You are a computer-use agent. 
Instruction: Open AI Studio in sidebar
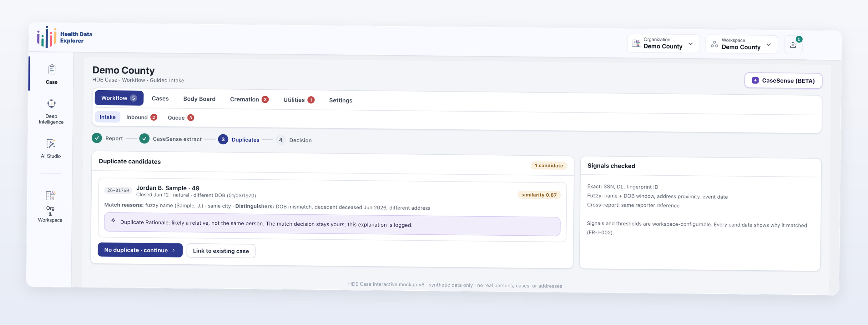pyautogui.click(x=51, y=148)
